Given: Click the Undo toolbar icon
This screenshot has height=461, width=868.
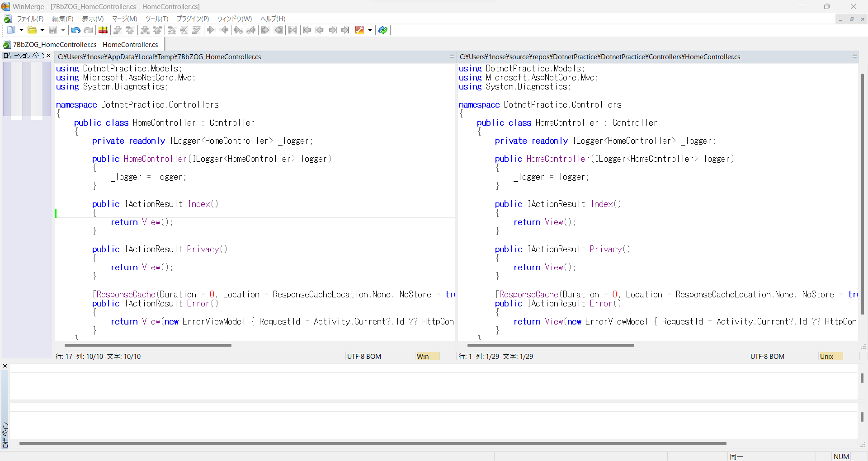Looking at the screenshot, I should click(x=75, y=30).
